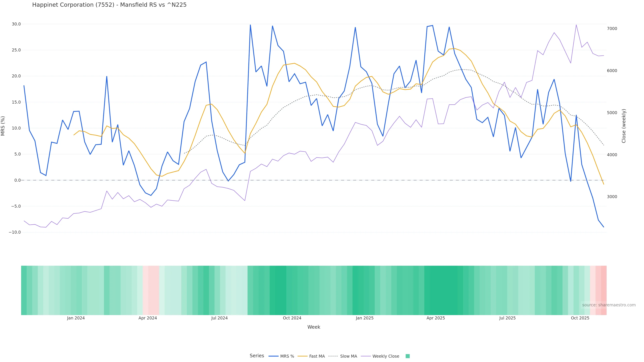The image size is (644, 362).
Task: Click the dashed Slow MA legend line icon
Action: click(333, 356)
